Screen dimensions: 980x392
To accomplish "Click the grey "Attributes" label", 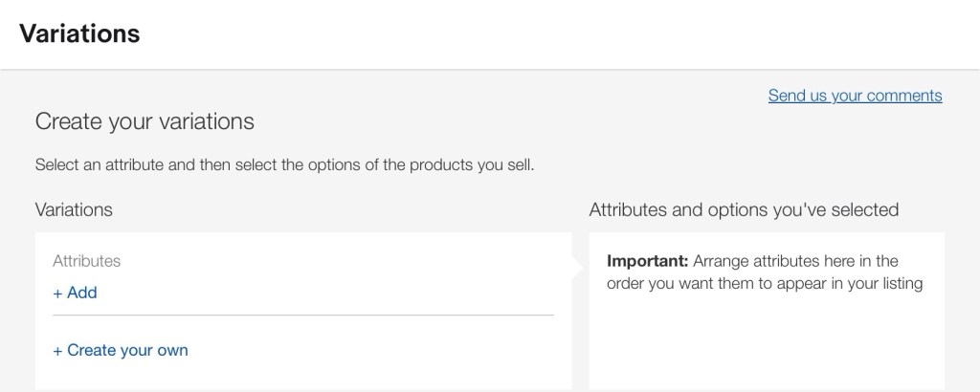I will [x=87, y=260].
